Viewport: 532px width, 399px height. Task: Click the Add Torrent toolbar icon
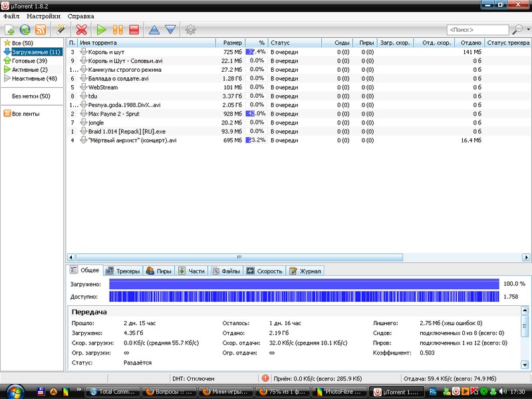(x=10, y=30)
